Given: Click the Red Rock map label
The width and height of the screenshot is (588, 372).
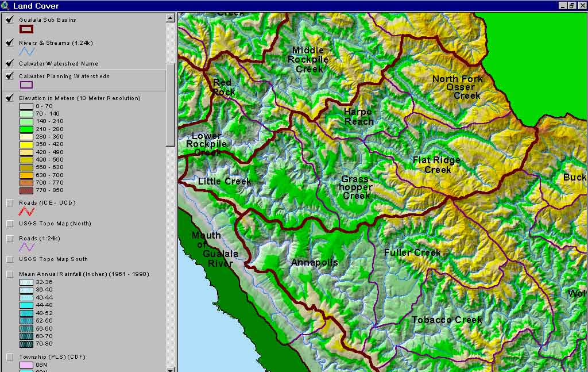Looking at the screenshot, I should click(224, 87).
